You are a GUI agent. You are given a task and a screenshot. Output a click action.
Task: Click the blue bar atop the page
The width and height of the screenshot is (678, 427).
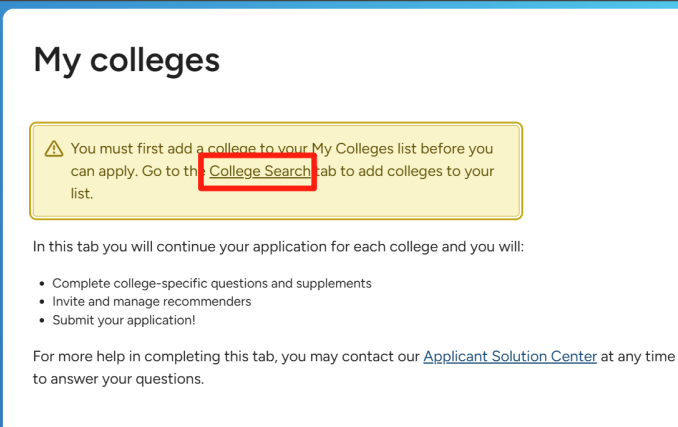(x=339, y=4)
